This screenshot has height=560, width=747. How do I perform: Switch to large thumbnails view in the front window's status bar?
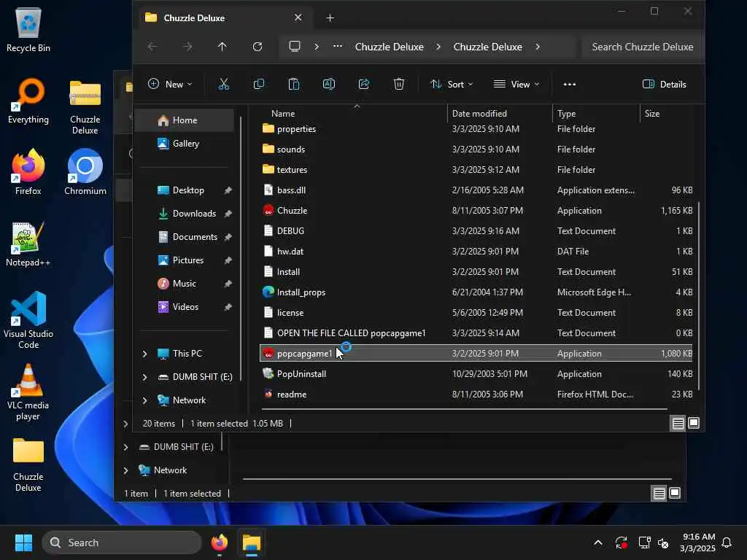tap(694, 423)
